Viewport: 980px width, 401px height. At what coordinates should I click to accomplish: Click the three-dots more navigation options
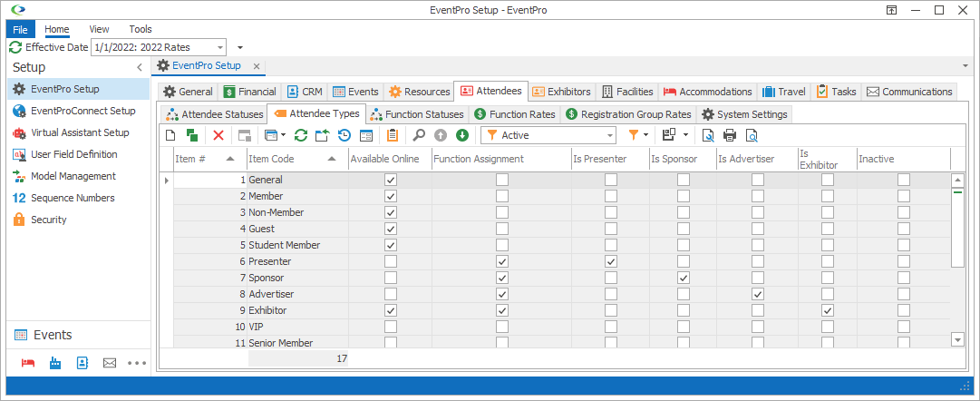[x=137, y=362]
